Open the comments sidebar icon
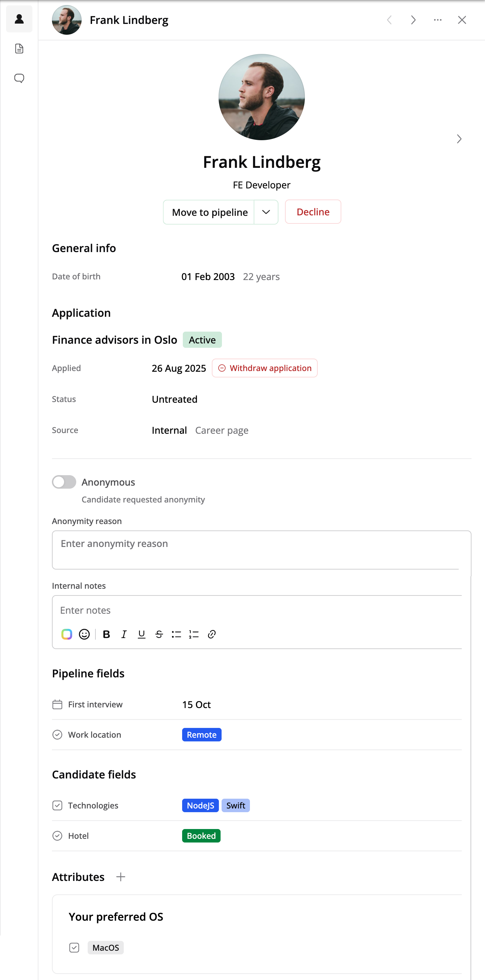 pyautogui.click(x=19, y=79)
